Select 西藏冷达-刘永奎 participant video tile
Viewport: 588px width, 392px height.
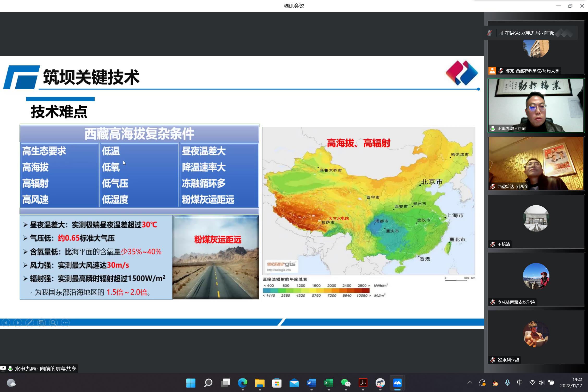(x=536, y=163)
